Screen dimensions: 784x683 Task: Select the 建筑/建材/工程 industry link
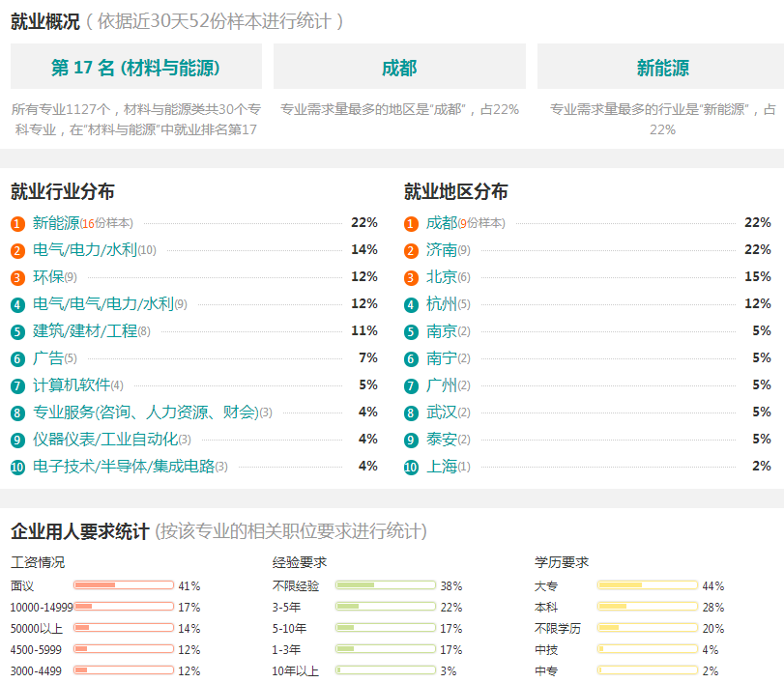point(85,330)
